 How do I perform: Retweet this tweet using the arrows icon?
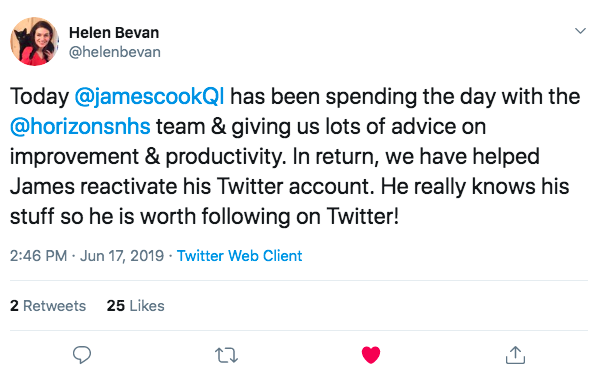click(x=226, y=355)
